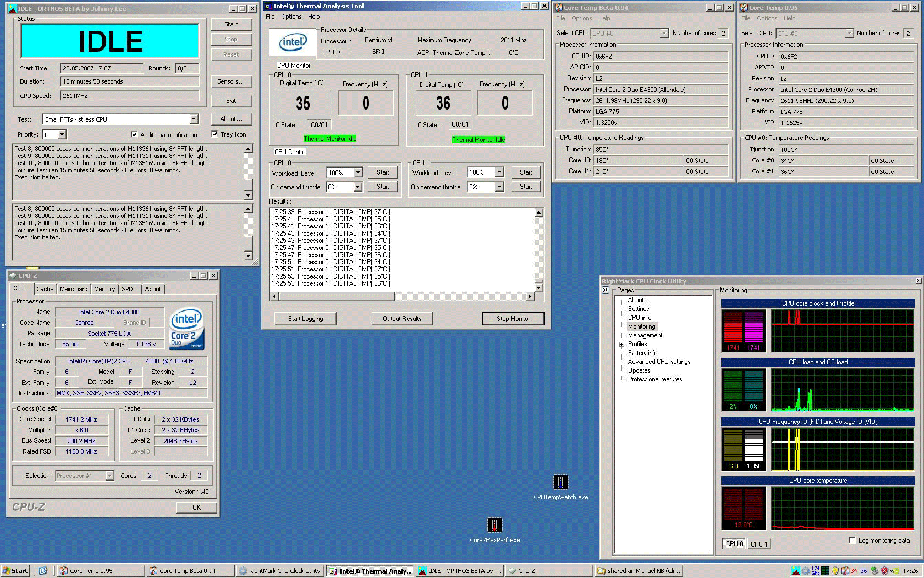This screenshot has width=924, height=578.
Task: Toggle the Tray Icon checkbox in ORTHOS
Action: pyautogui.click(x=215, y=134)
